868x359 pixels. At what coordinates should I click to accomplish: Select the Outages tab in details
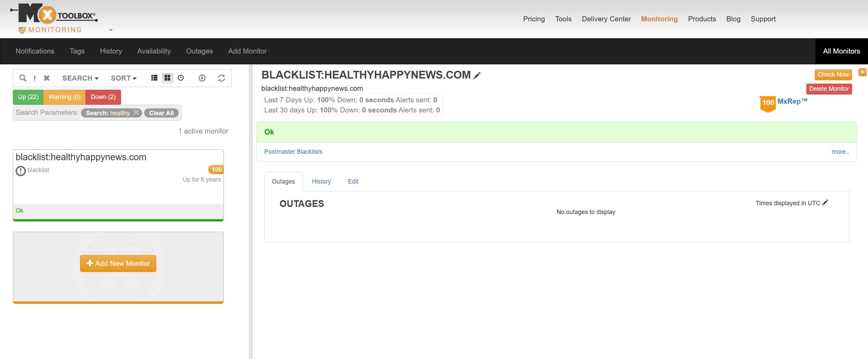click(283, 182)
